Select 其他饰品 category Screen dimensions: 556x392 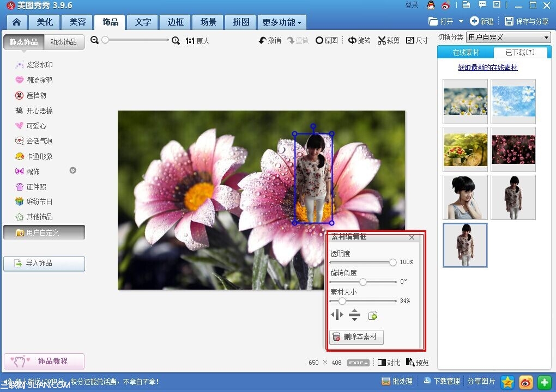(x=34, y=217)
